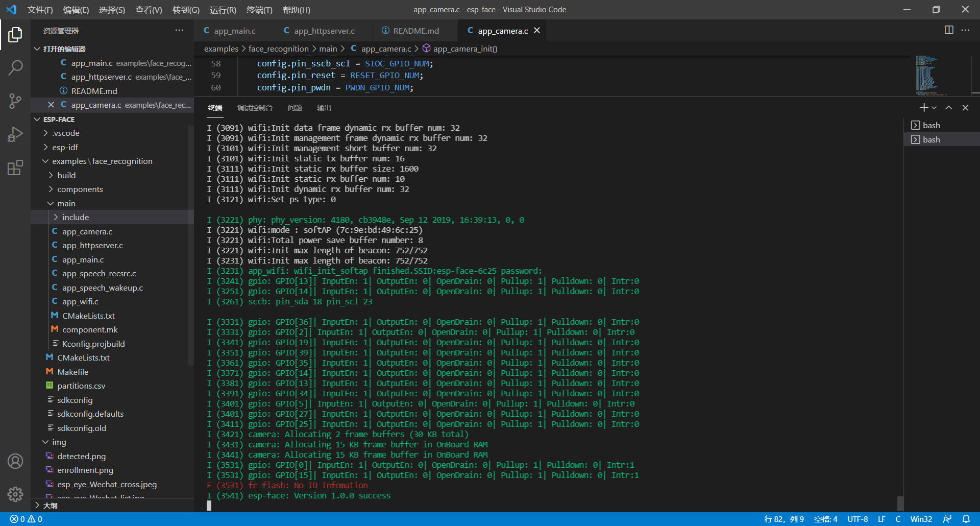The height and width of the screenshot is (526, 980).
Task: Open the Search view in activity bar
Action: [x=15, y=67]
